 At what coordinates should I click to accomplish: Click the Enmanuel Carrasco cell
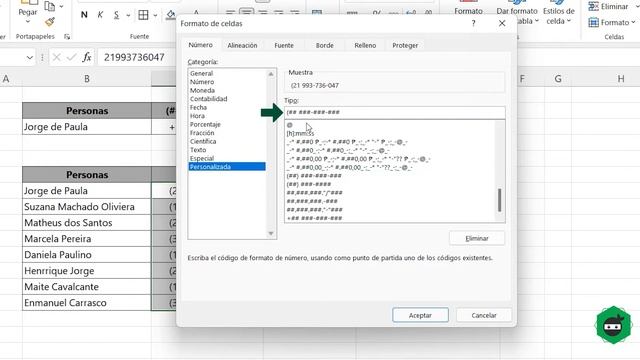87,303
